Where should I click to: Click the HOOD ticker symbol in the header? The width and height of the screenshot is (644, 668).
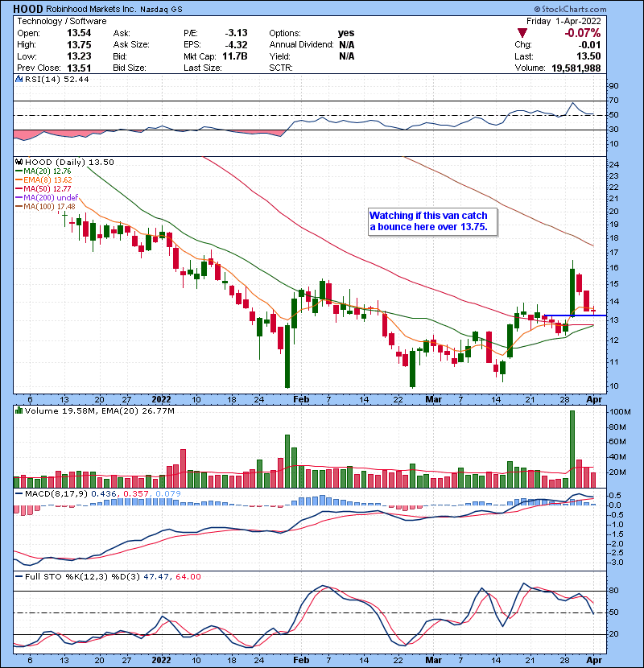click(28, 9)
